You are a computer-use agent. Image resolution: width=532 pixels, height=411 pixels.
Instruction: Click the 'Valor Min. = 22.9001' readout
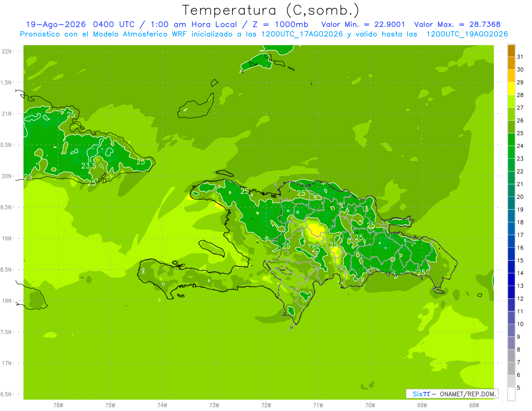[363, 24]
